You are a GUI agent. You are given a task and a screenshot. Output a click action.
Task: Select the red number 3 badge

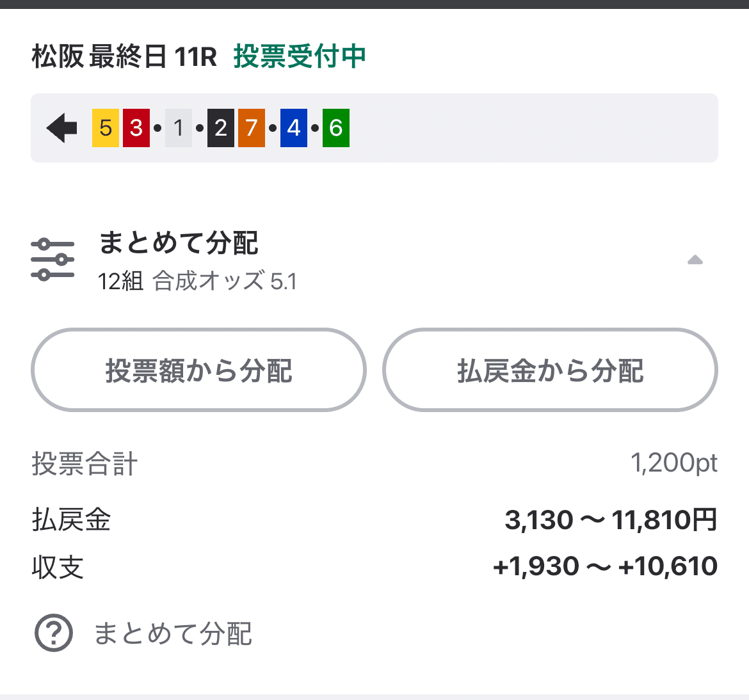[x=136, y=127]
